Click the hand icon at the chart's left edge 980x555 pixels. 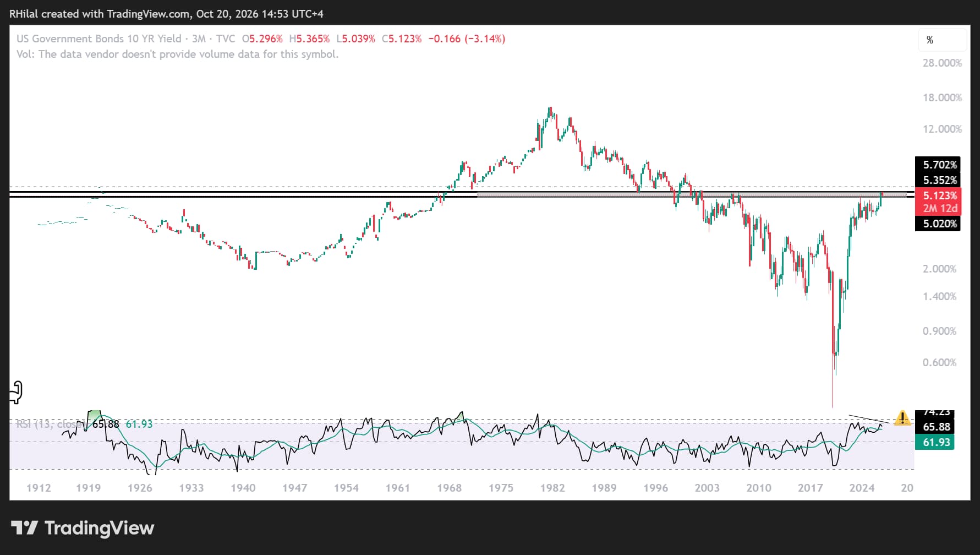(15, 392)
